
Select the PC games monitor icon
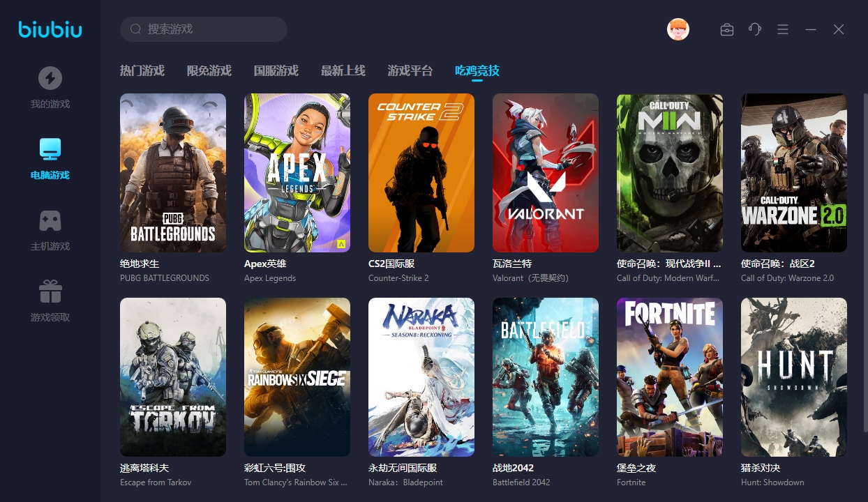[50, 149]
